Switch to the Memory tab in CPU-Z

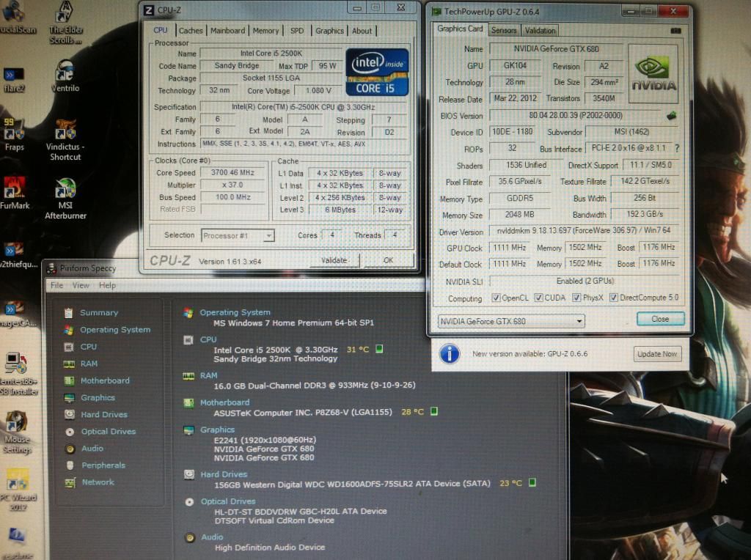tap(265, 31)
